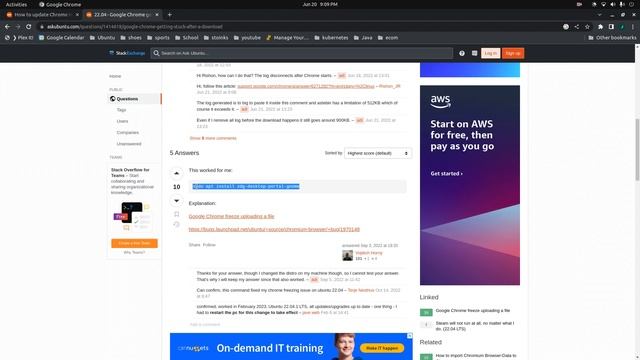Image resolution: width=640 pixels, height=360 pixels.
Task: Focus the Search on Ask Ubuntu field
Action: click(x=302, y=53)
